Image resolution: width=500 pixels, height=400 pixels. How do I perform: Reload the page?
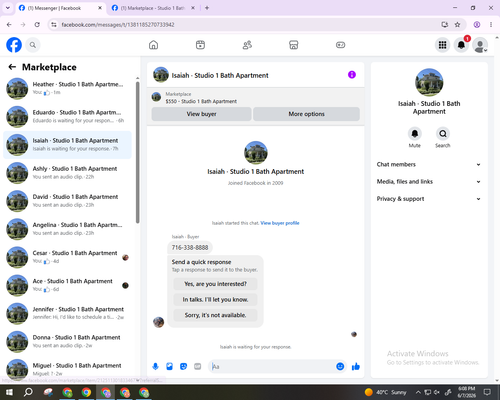point(37,25)
